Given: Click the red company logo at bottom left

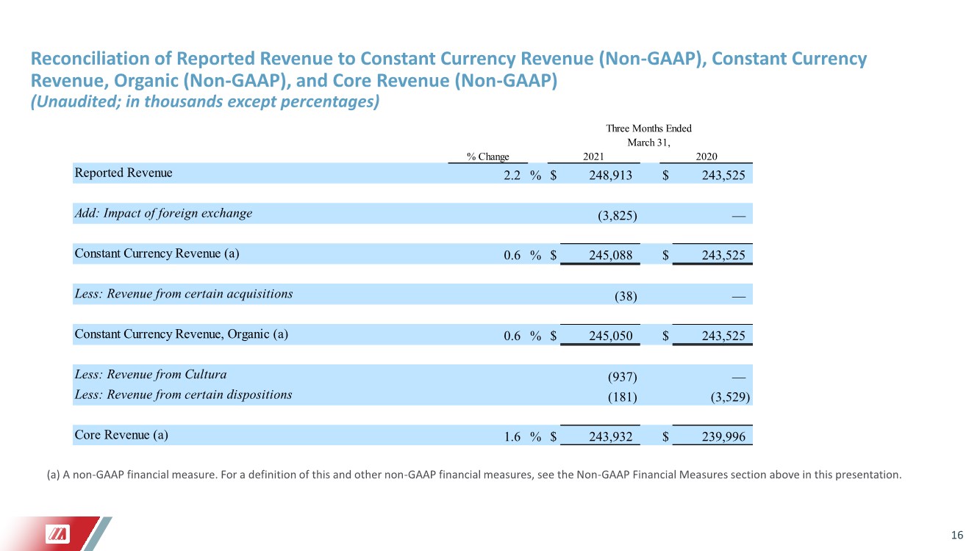Looking at the screenshot, I should click(57, 535).
